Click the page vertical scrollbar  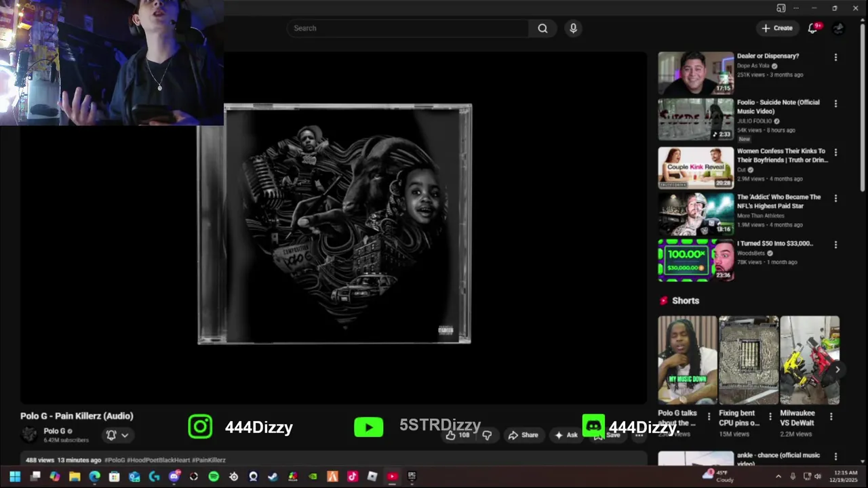[863, 108]
